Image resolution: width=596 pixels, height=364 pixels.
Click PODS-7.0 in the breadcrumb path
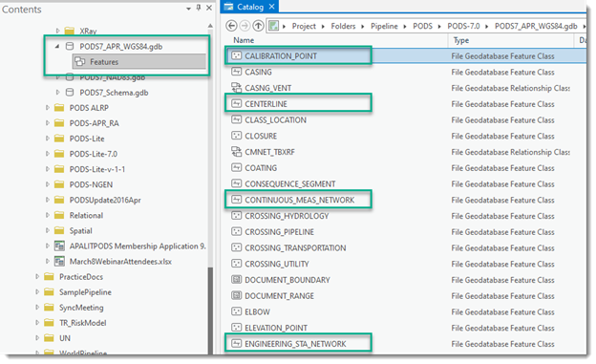[463, 26]
